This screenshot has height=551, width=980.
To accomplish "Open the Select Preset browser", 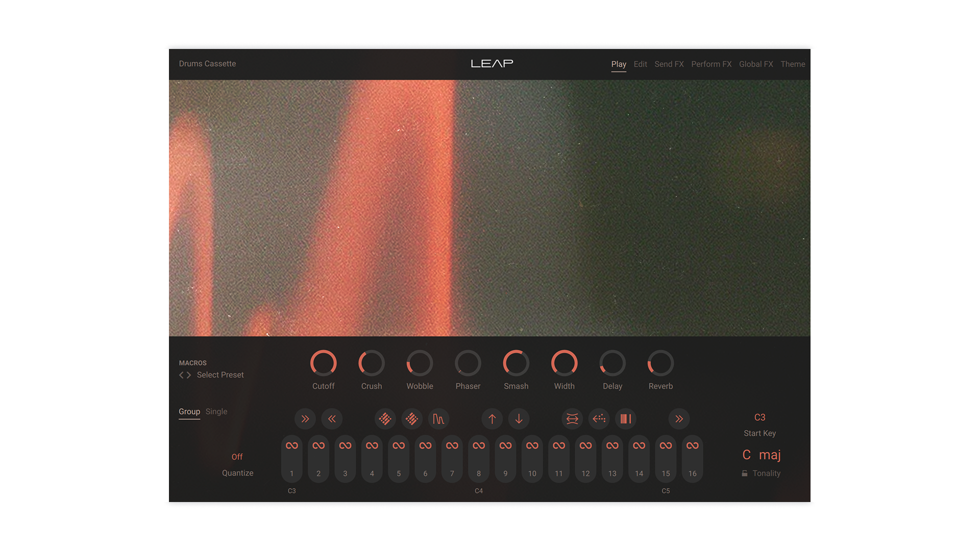I will 220,374.
